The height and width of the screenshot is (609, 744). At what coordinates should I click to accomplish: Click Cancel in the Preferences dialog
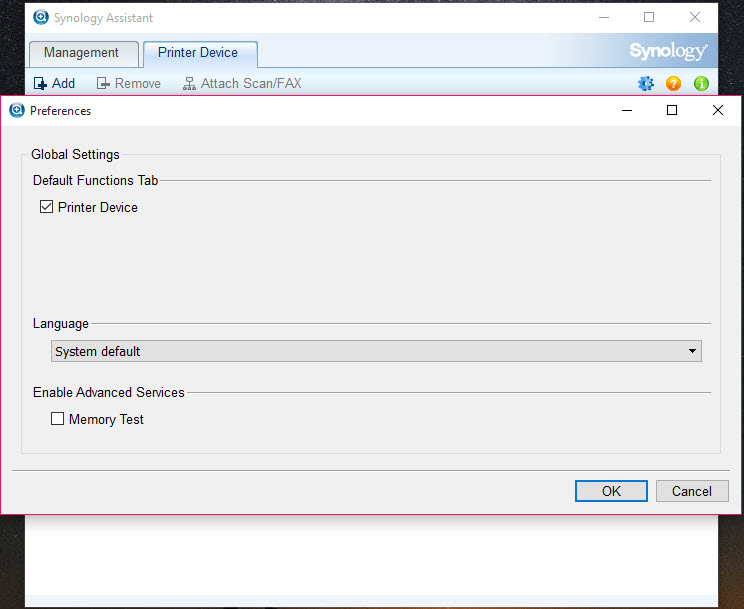(x=692, y=491)
